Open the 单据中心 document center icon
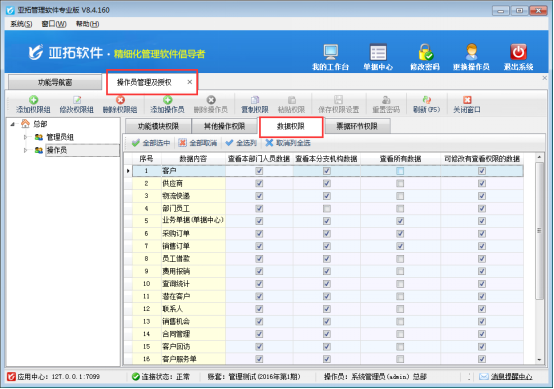The width and height of the screenshot is (554, 389). coord(378,53)
